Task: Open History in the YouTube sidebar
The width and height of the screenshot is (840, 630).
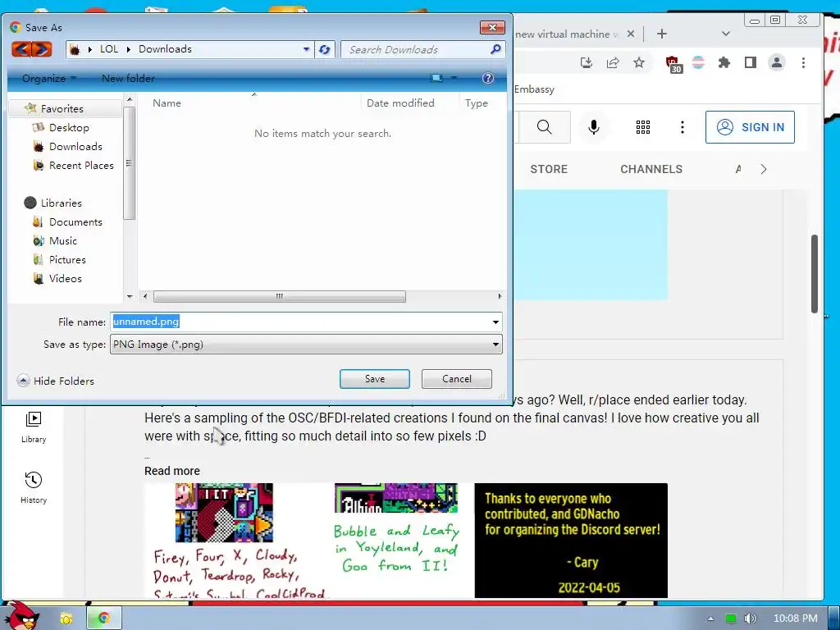Action: coord(33,487)
